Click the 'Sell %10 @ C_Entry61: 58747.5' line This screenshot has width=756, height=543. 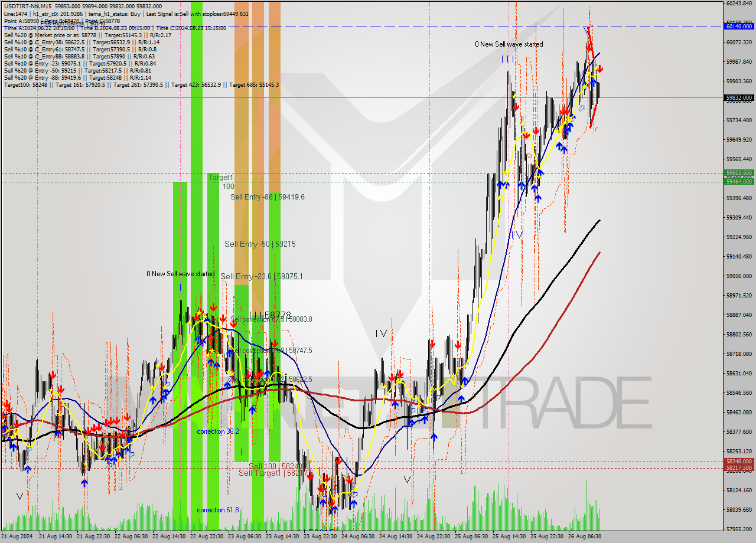tap(80, 49)
